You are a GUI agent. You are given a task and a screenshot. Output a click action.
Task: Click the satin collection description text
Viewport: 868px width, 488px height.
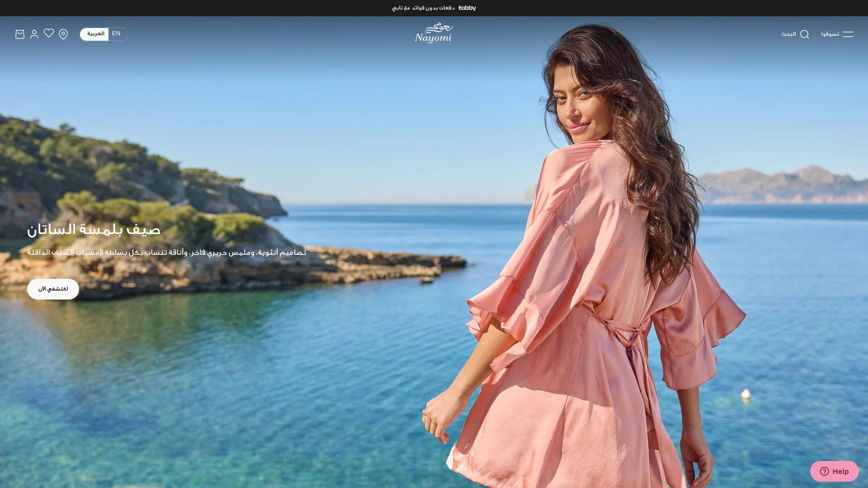[x=166, y=253]
